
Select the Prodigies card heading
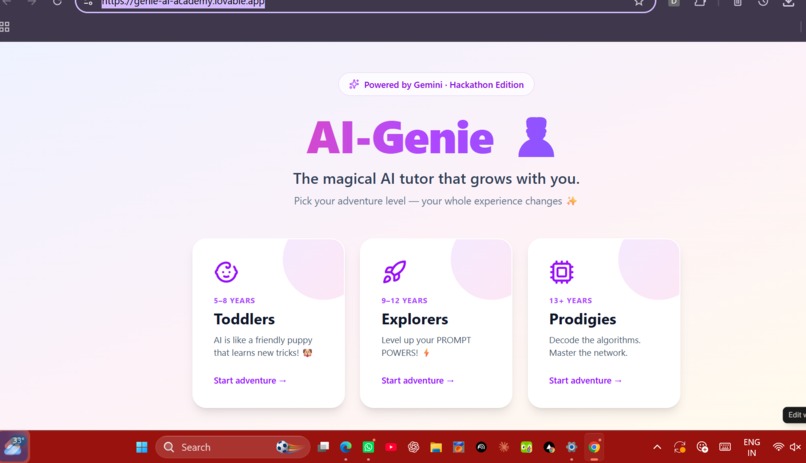582,319
